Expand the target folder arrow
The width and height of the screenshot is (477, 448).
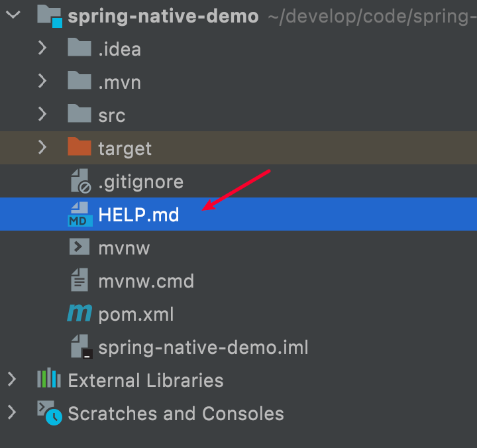[x=42, y=148]
